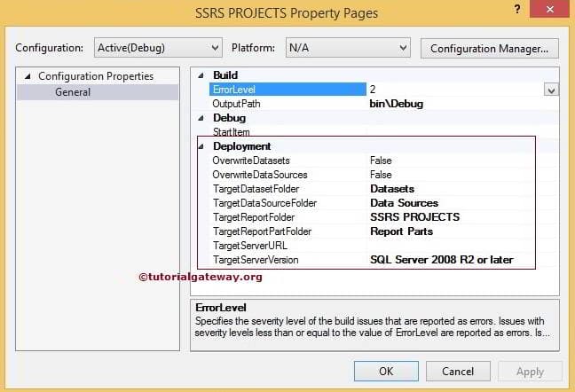
Task: Open the Platform dropdown showing N/A
Action: pyautogui.click(x=348, y=48)
